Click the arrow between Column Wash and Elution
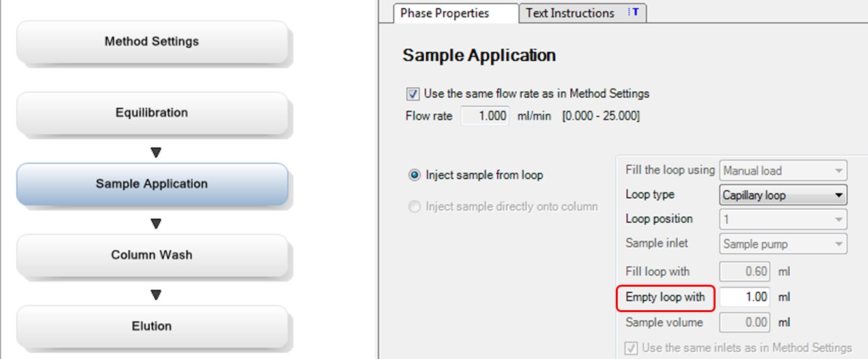This screenshot has width=868, height=359. (155, 295)
